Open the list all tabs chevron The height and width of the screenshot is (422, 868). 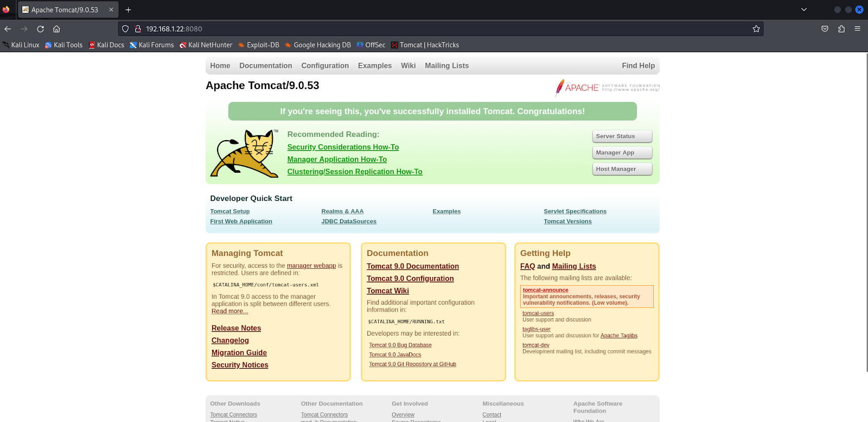pyautogui.click(x=804, y=10)
